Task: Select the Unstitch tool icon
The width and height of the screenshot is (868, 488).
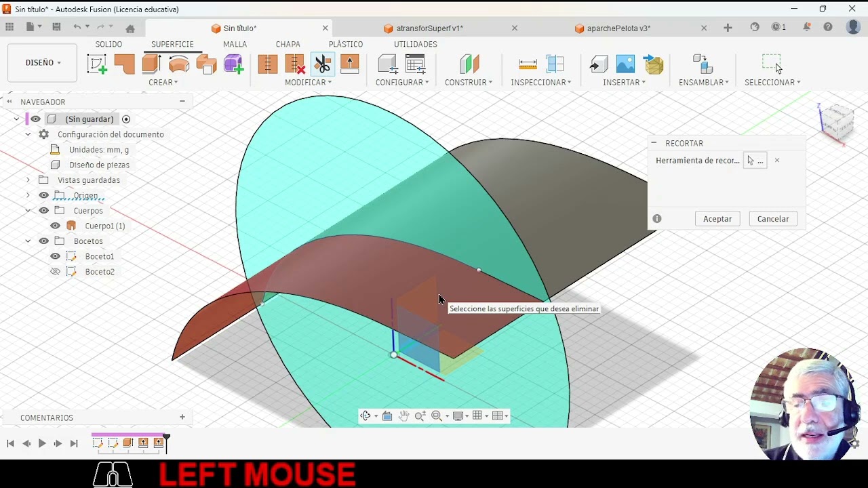Action: pyautogui.click(x=295, y=64)
